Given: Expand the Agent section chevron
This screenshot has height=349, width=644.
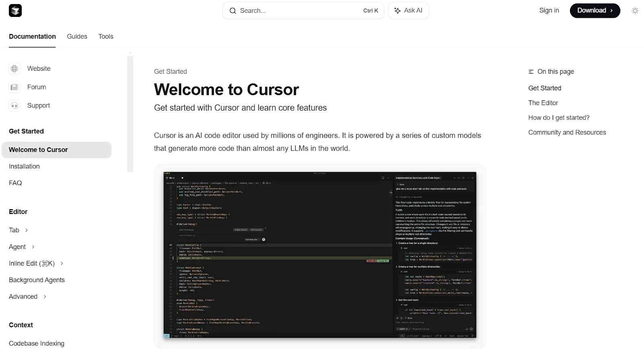Looking at the screenshot, I should coord(33,247).
